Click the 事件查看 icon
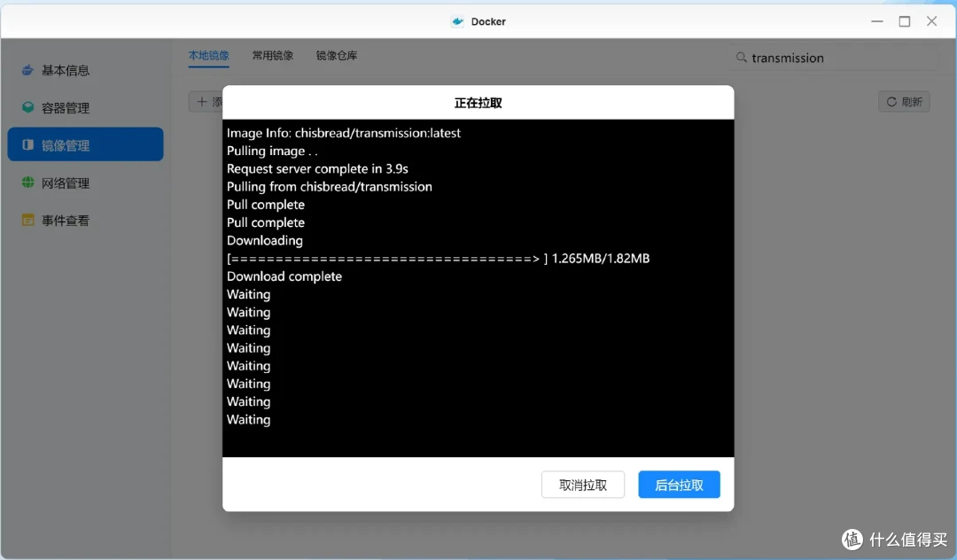This screenshot has width=957, height=560. tap(27, 220)
